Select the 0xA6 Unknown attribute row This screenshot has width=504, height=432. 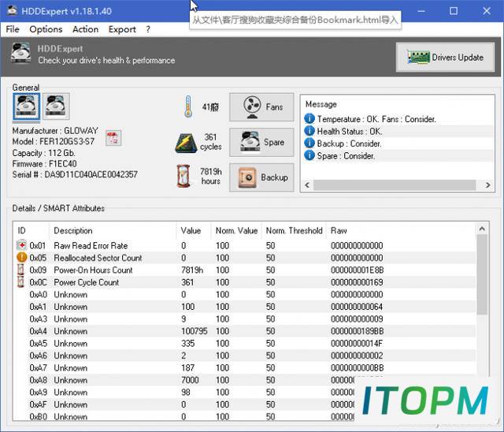[x=245, y=356]
